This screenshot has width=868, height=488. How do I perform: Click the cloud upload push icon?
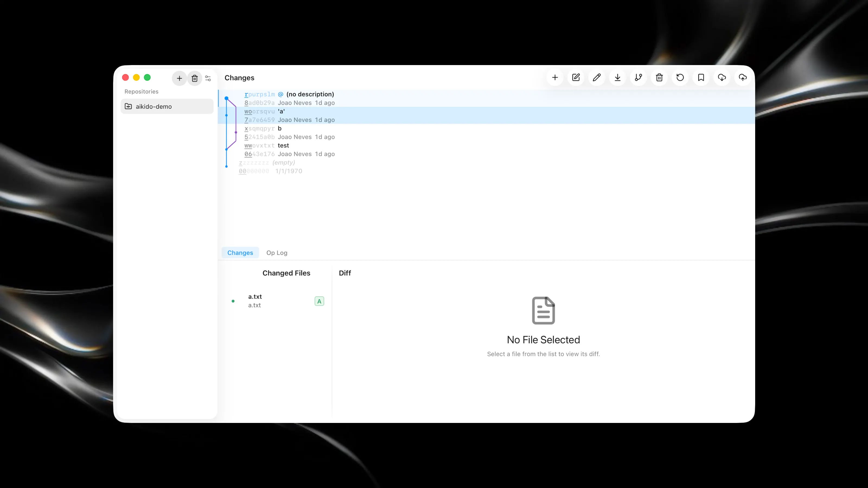pos(743,78)
